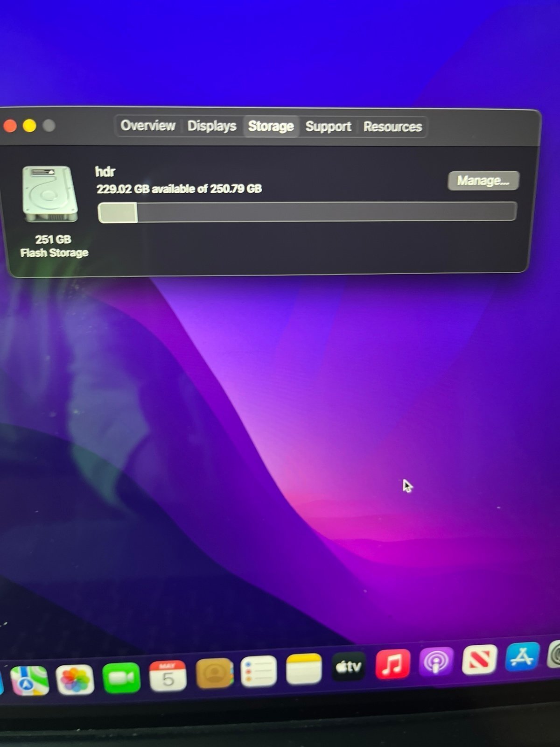
Task: Open Calendar showing May 5
Action: point(168,676)
